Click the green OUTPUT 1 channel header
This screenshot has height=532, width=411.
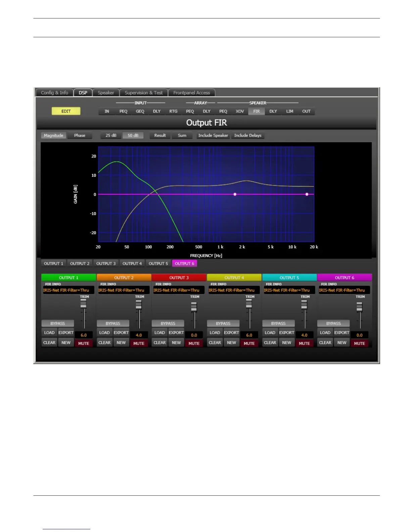pyautogui.click(x=68, y=278)
